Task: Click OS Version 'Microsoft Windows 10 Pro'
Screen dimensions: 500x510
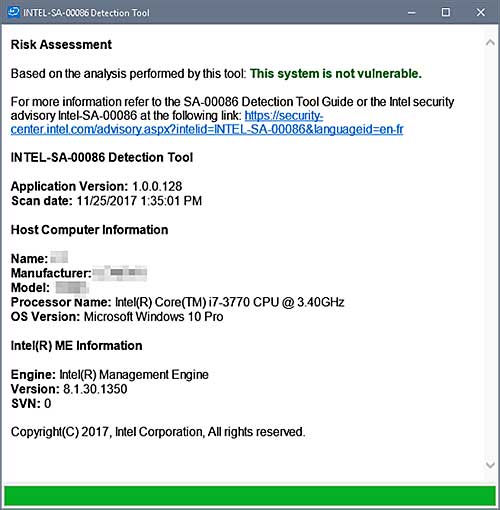Action: click(153, 317)
